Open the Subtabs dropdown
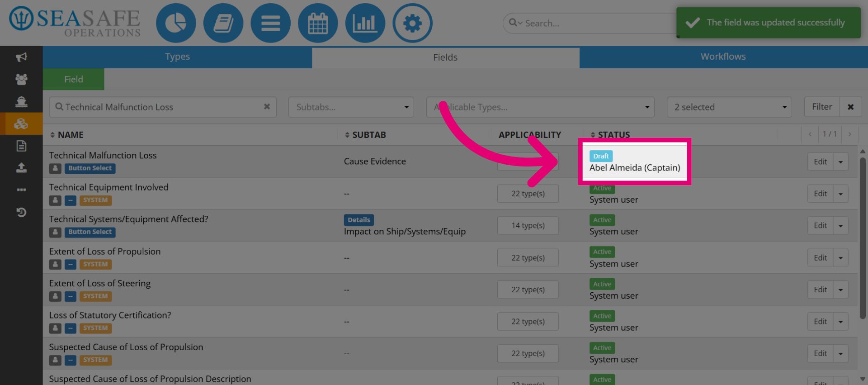This screenshot has width=868, height=385. (x=351, y=107)
